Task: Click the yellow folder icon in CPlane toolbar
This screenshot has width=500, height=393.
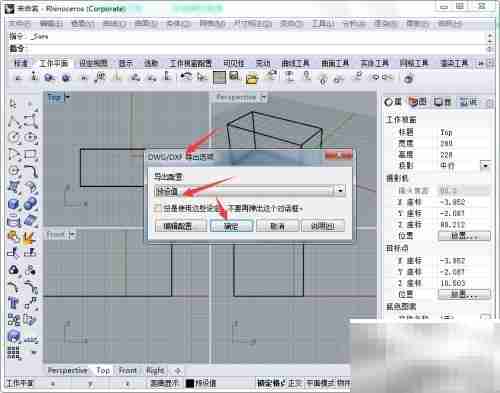Action: [x=252, y=79]
